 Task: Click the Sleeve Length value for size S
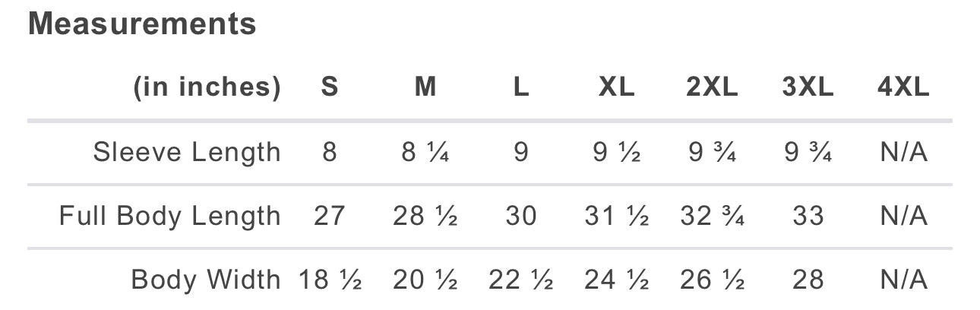coord(329,153)
